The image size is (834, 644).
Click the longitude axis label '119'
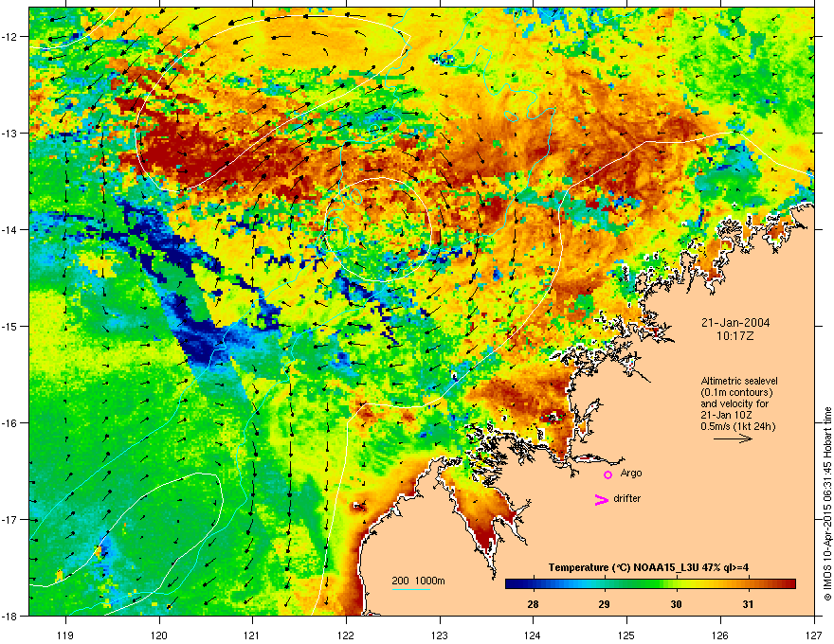(x=65, y=635)
